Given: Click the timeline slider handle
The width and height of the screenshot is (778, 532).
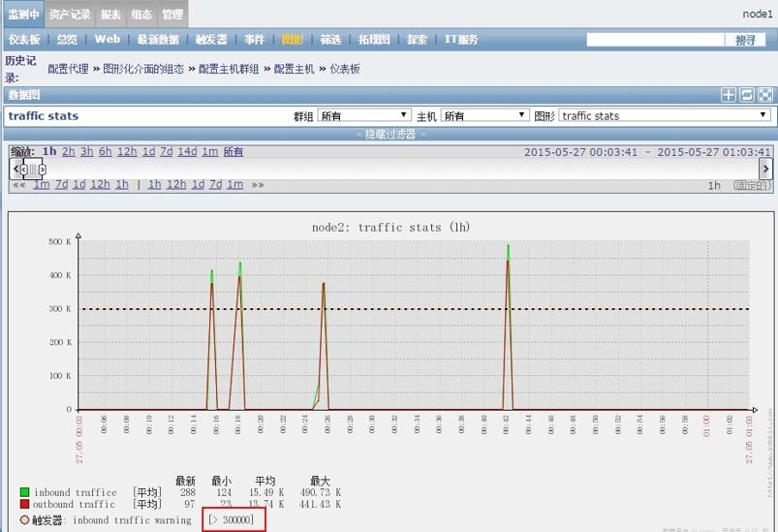Looking at the screenshot, I should click(x=32, y=169).
